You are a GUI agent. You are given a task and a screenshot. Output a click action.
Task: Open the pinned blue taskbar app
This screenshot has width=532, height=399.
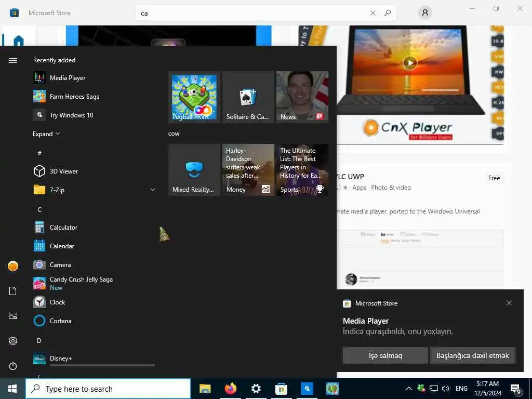pos(307,389)
